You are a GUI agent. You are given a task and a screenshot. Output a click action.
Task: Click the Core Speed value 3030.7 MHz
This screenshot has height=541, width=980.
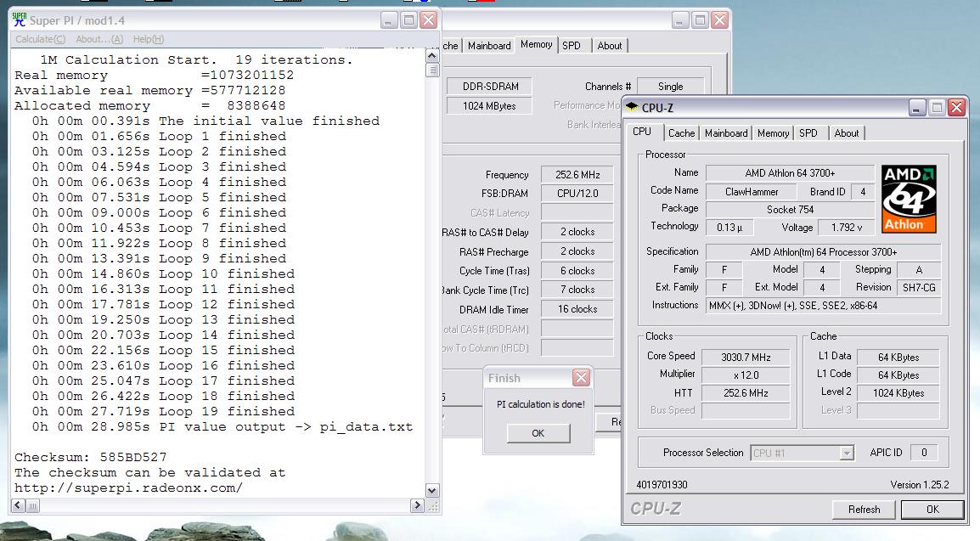point(746,358)
